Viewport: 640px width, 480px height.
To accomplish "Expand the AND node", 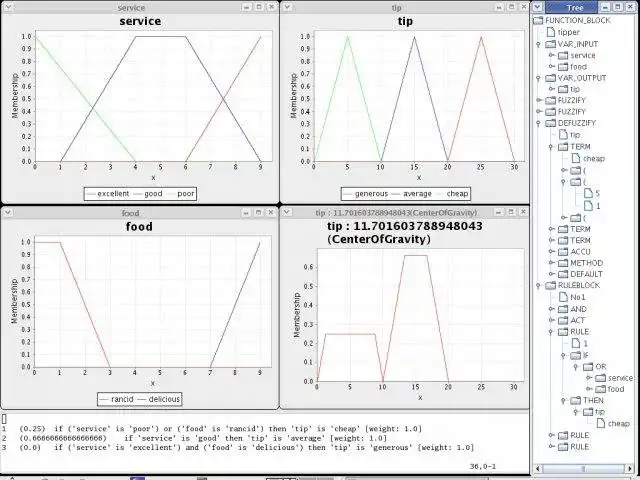I will 551,309.
